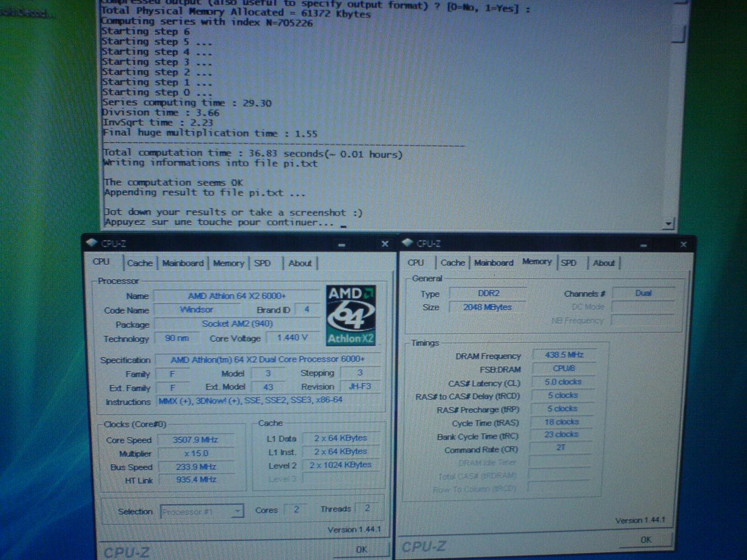Click the Cycle Time value '18 clocks'
747x560 pixels.
(562, 421)
